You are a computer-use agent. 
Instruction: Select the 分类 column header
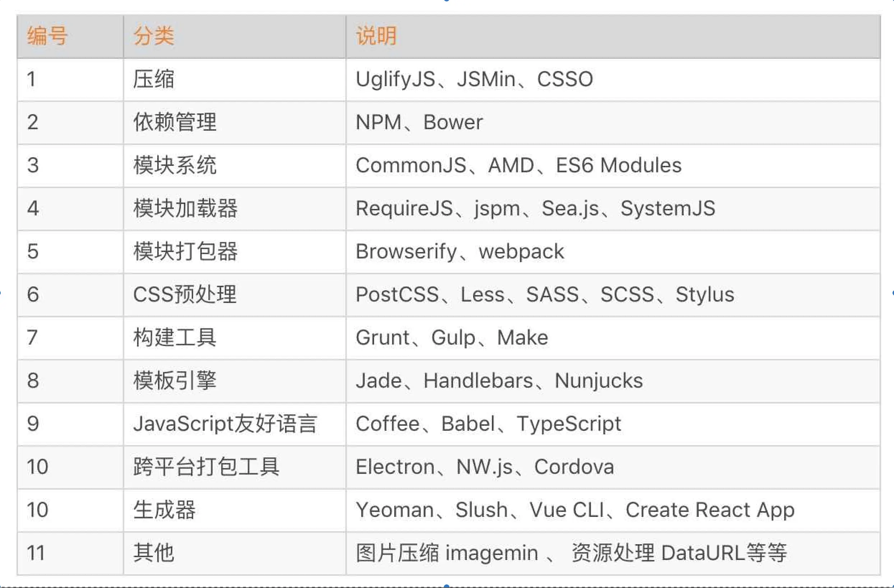[x=235, y=36]
